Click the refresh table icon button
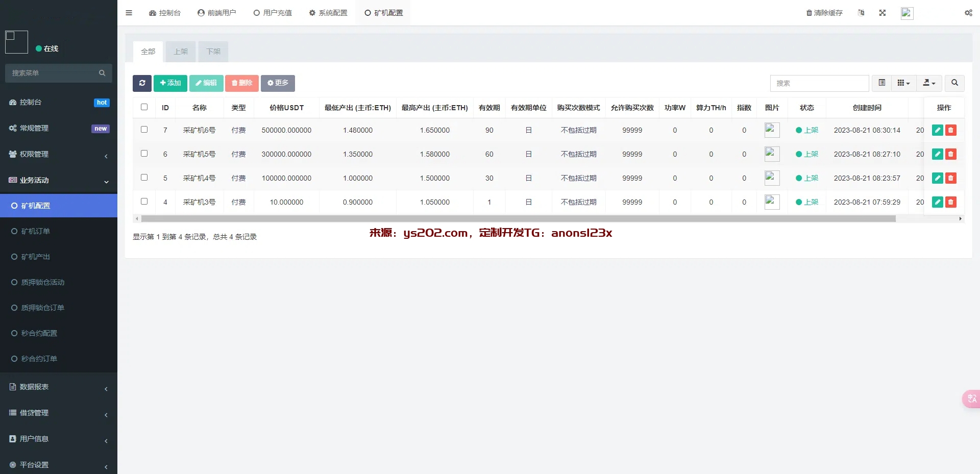 click(142, 83)
